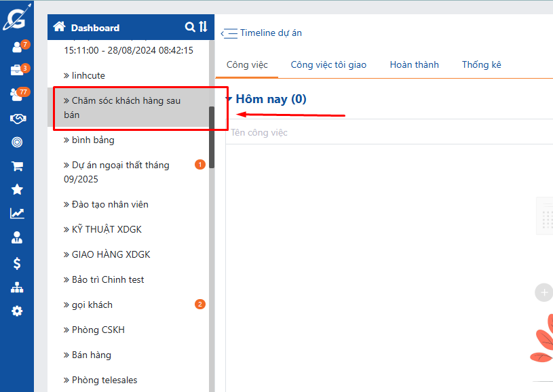Screen dimensions: 553x392
Task: Open the line chart reports icon
Action: [x=17, y=214]
